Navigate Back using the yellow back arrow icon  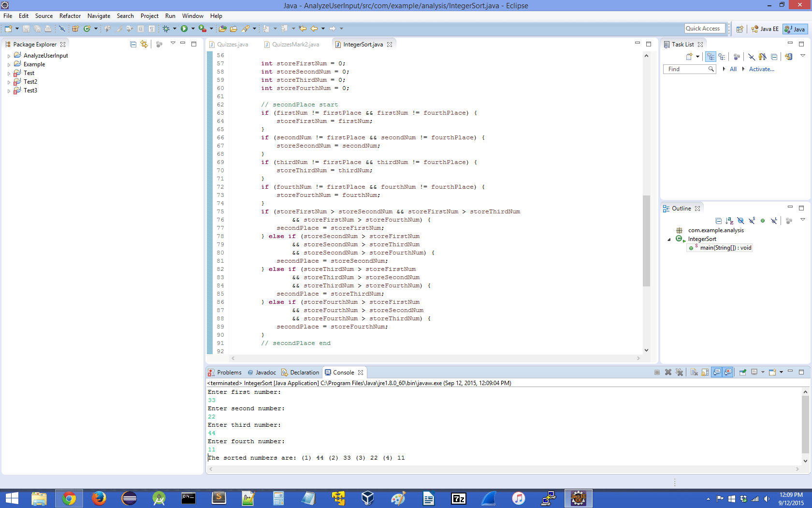(314, 29)
